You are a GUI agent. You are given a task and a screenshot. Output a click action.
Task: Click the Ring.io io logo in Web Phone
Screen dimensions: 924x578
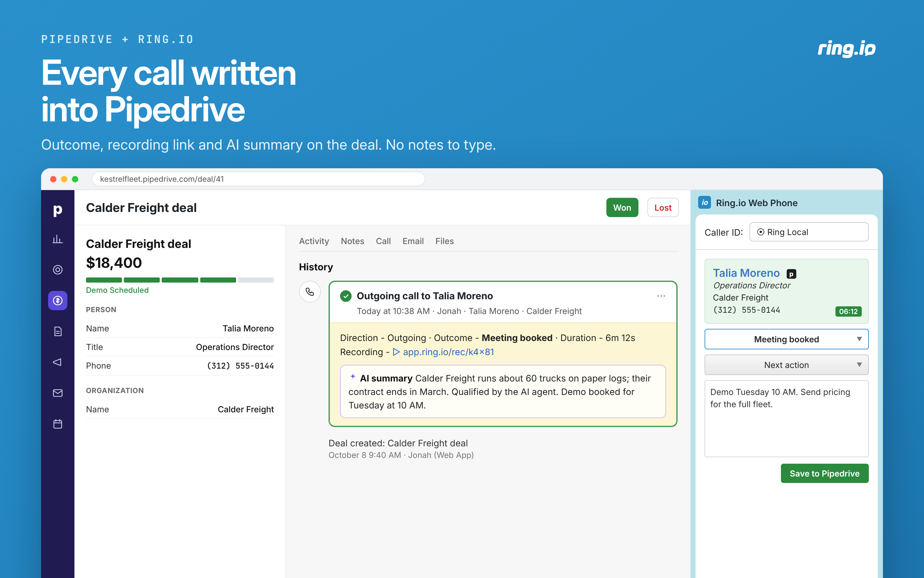704,202
